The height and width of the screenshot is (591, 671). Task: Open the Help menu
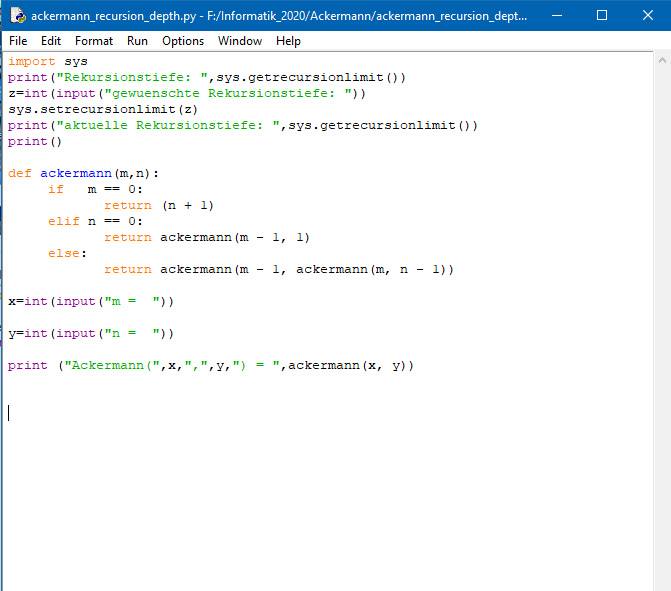click(x=288, y=41)
